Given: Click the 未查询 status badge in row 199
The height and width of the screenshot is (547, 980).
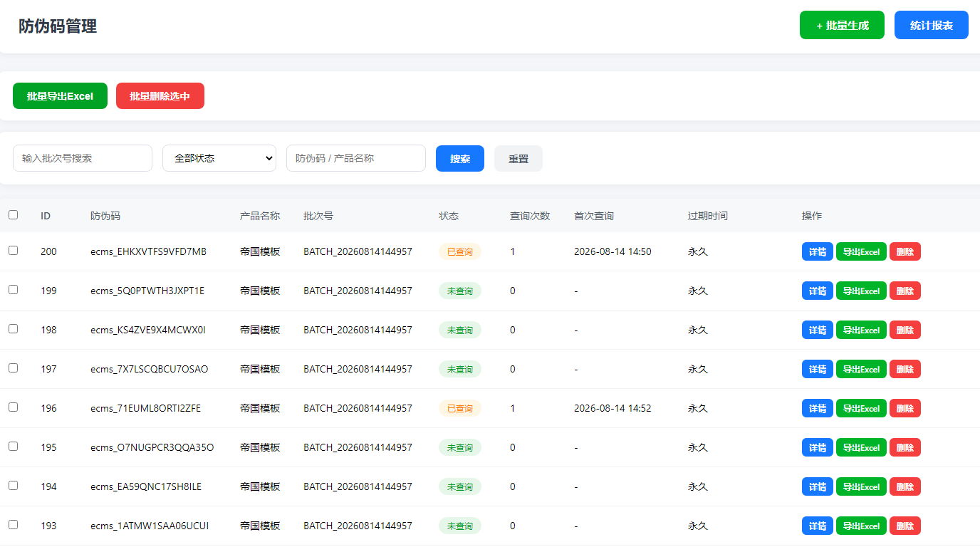Looking at the screenshot, I should tap(460, 291).
